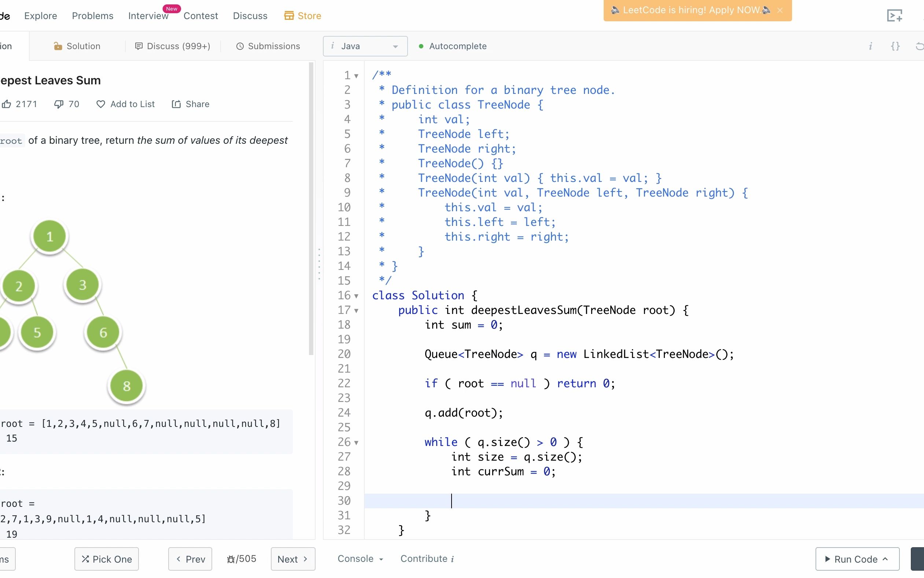Click the info icon next to editor
This screenshot has height=578, width=924.
[x=871, y=47]
